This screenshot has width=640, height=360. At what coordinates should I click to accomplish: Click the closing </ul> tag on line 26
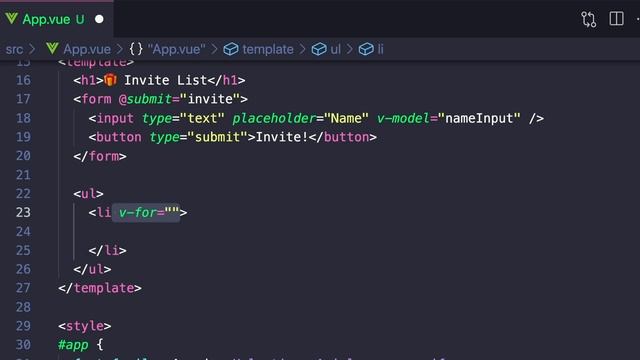pos(92,269)
